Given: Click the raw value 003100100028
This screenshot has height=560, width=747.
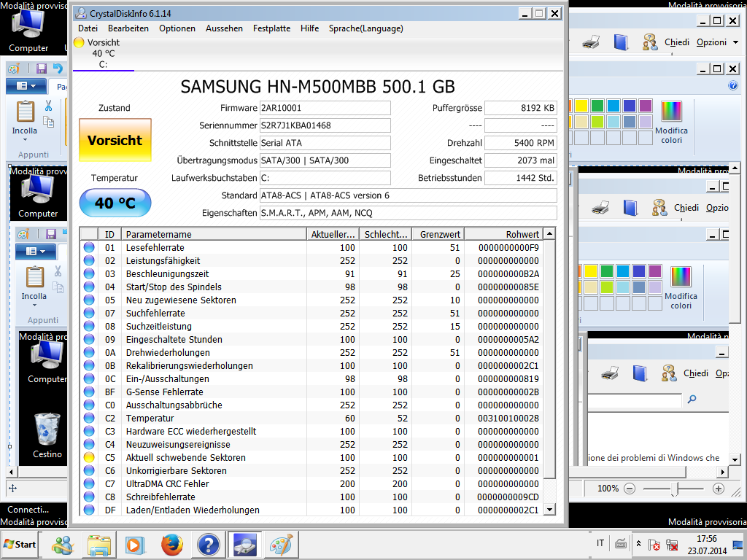Looking at the screenshot, I should click(508, 418).
